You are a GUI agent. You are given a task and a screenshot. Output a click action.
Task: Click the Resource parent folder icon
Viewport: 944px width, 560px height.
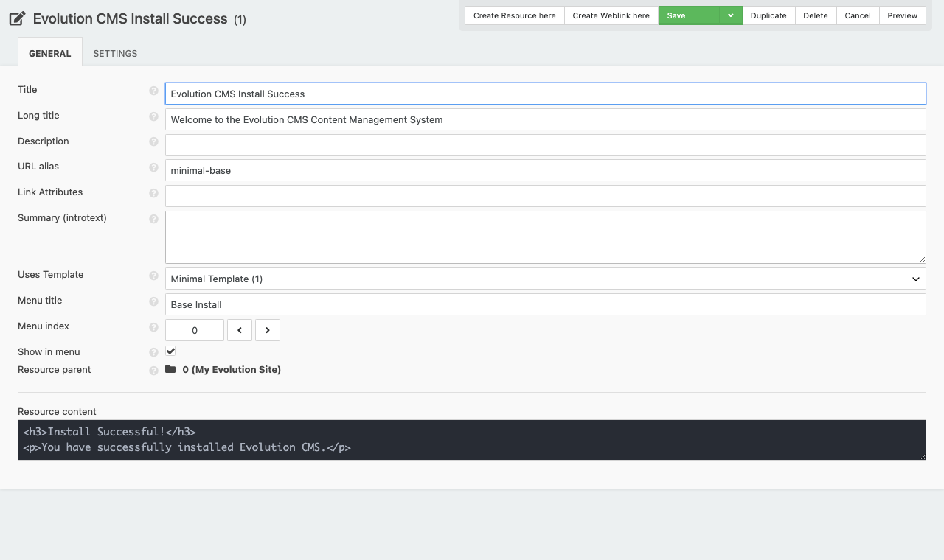point(170,369)
